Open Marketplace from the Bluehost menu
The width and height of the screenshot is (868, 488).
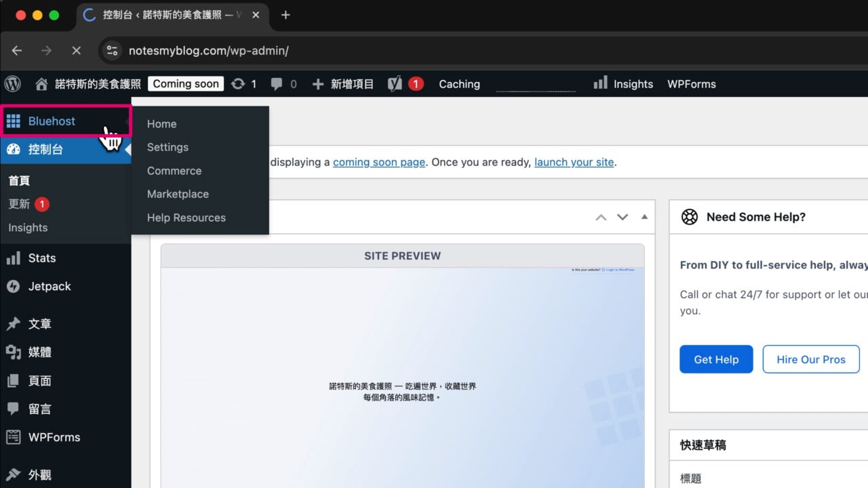[x=178, y=194]
